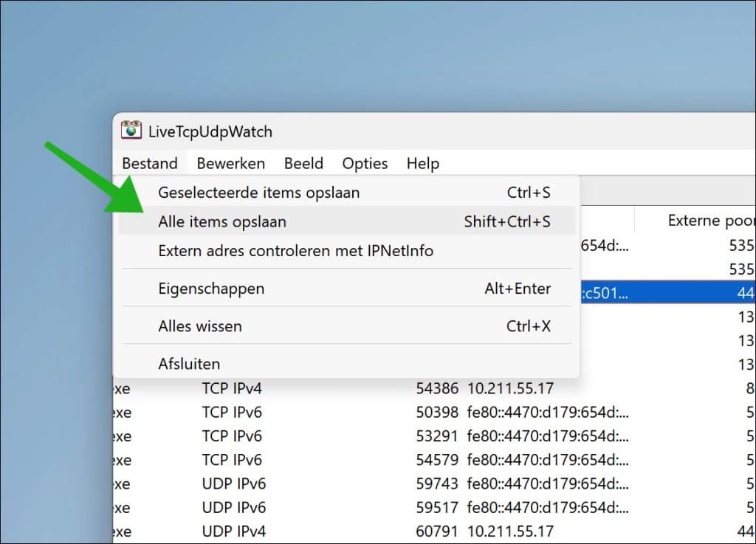
Task: Select the TCP IPv4 protocol cell
Action: (x=232, y=388)
